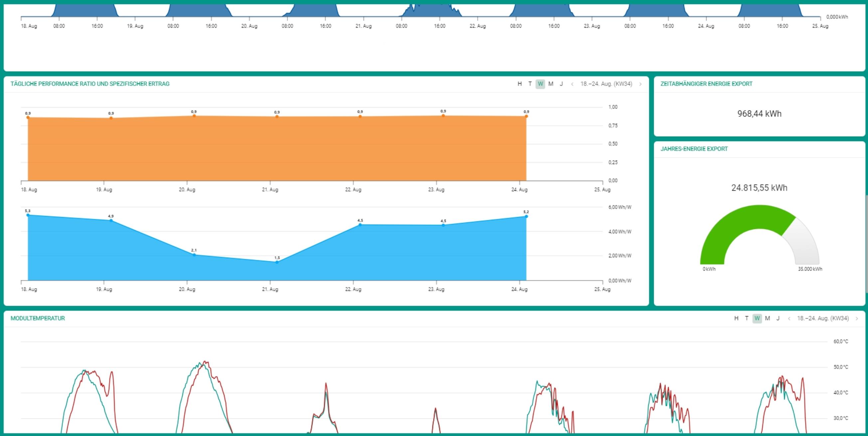Select Heute (H) view in Modultemperatur panel
The width and height of the screenshot is (868, 436).
coord(736,318)
